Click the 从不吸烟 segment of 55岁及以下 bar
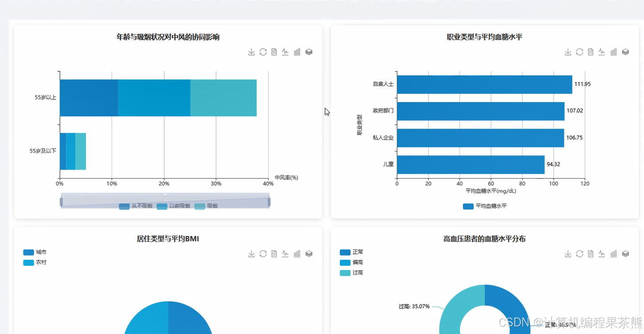This screenshot has height=334, width=644. coord(63,151)
